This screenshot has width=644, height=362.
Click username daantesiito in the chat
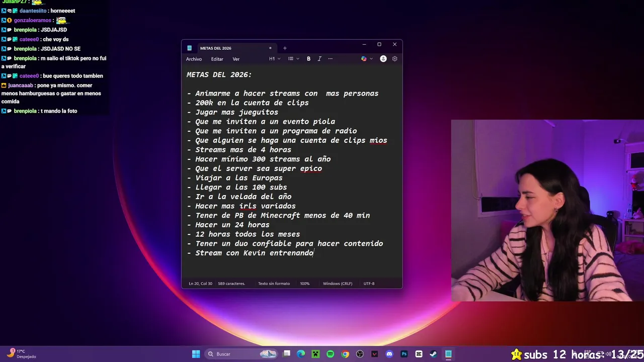click(x=33, y=11)
